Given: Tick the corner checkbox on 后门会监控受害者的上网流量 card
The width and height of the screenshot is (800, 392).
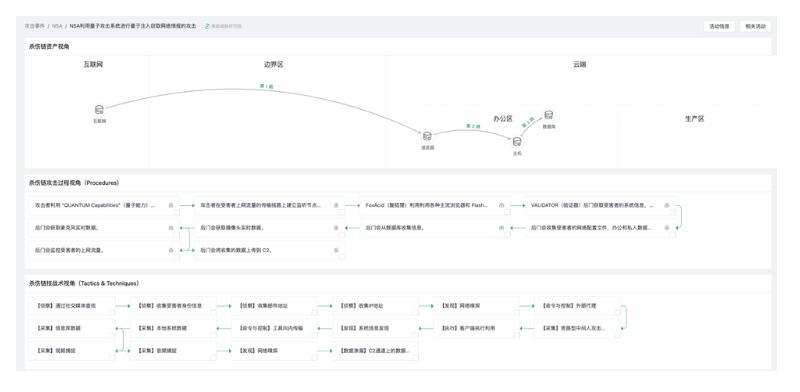Looking at the screenshot, I should (x=177, y=257).
